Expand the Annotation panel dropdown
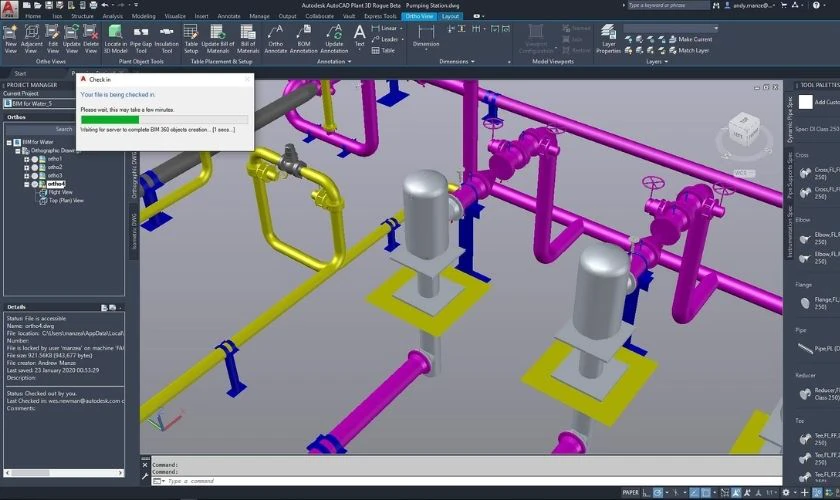 pyautogui.click(x=334, y=62)
